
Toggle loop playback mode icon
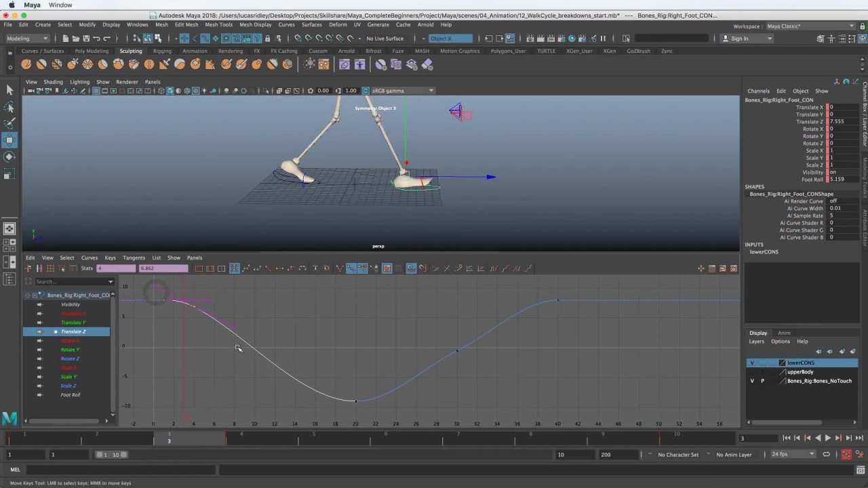tap(826, 455)
